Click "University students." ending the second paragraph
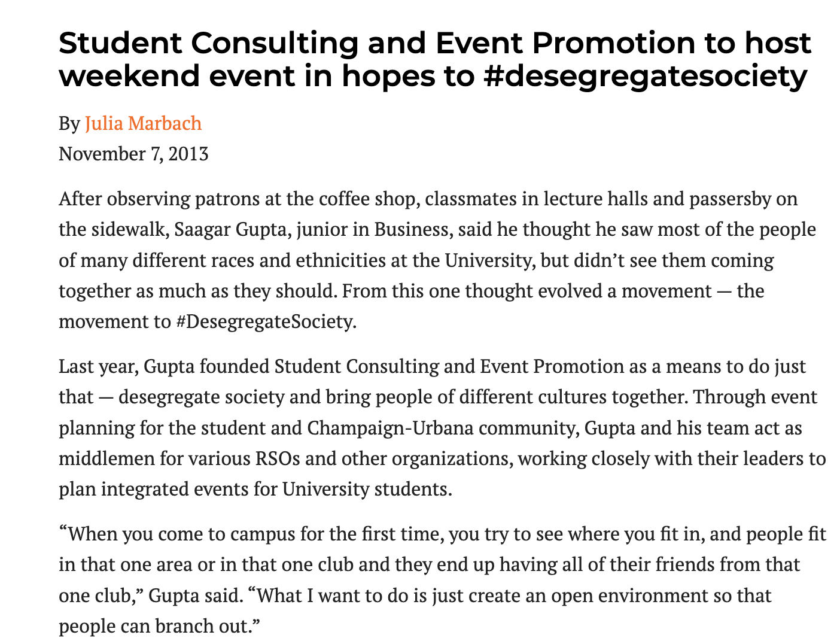 pyautogui.click(x=367, y=489)
